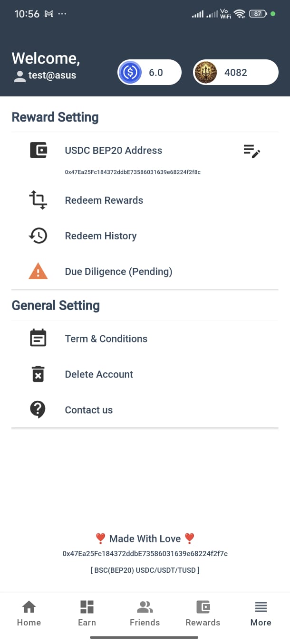Switch to the Home tab

pos(29,613)
